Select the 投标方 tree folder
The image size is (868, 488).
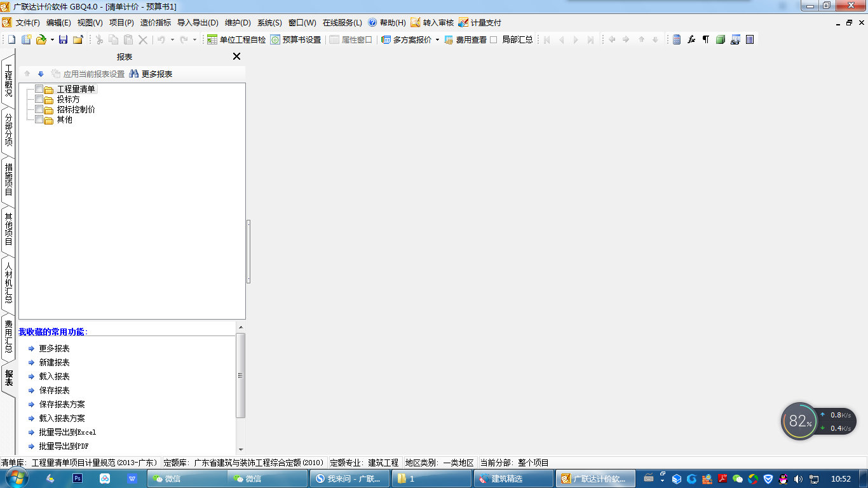coord(69,99)
